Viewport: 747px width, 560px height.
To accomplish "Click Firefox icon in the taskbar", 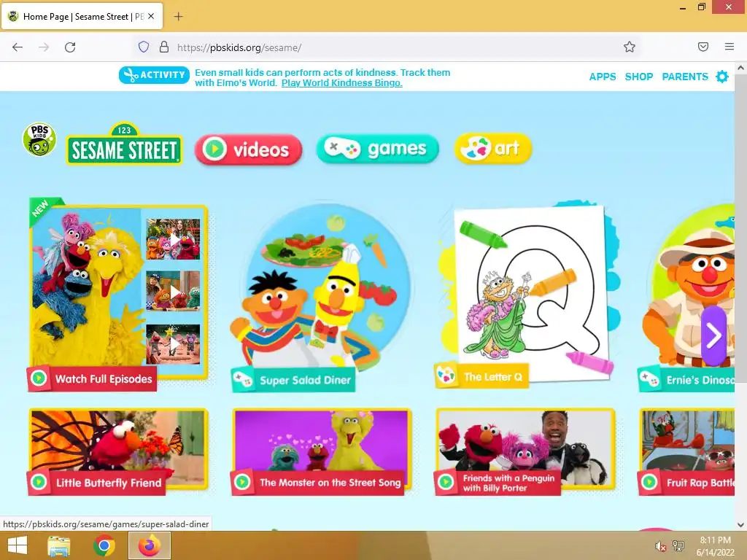I will pos(149,545).
